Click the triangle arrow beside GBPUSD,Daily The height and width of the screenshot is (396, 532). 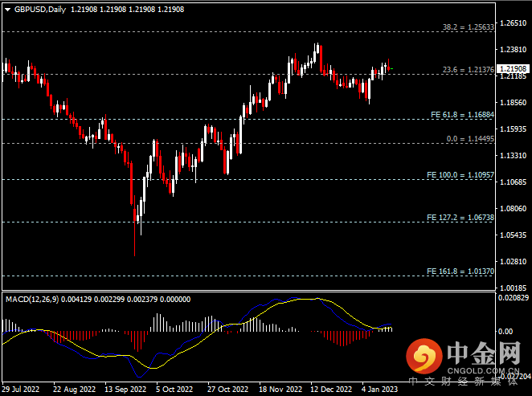click(8, 9)
